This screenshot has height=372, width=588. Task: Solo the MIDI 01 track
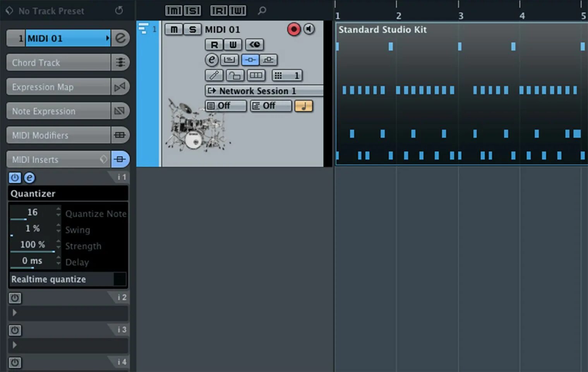[x=192, y=29]
